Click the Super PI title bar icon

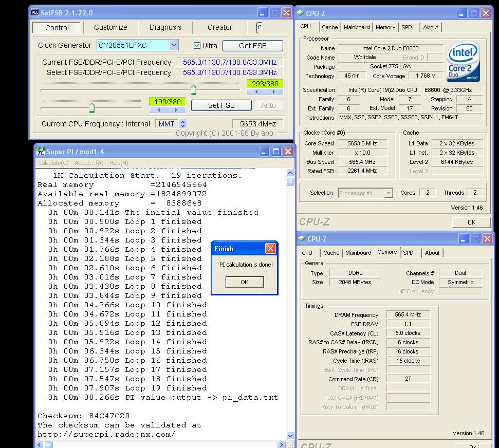(41, 151)
